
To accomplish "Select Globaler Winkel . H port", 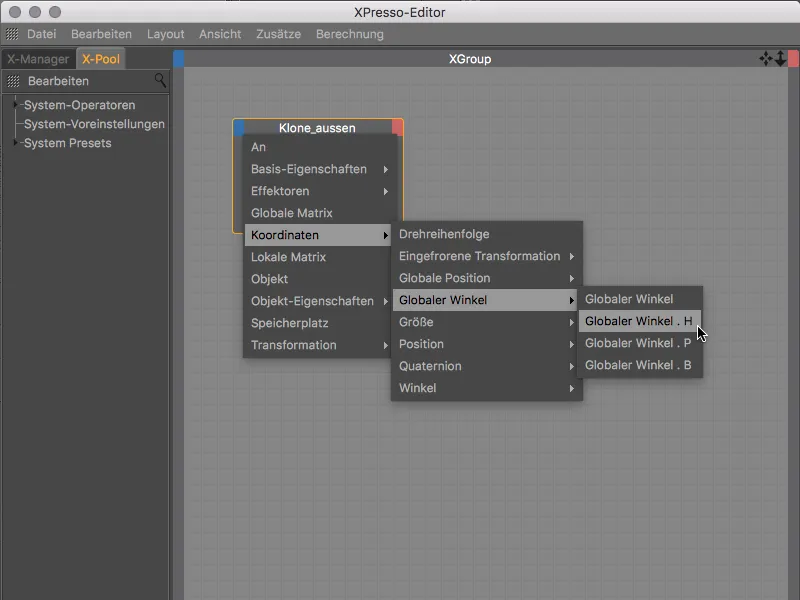I will (x=640, y=321).
